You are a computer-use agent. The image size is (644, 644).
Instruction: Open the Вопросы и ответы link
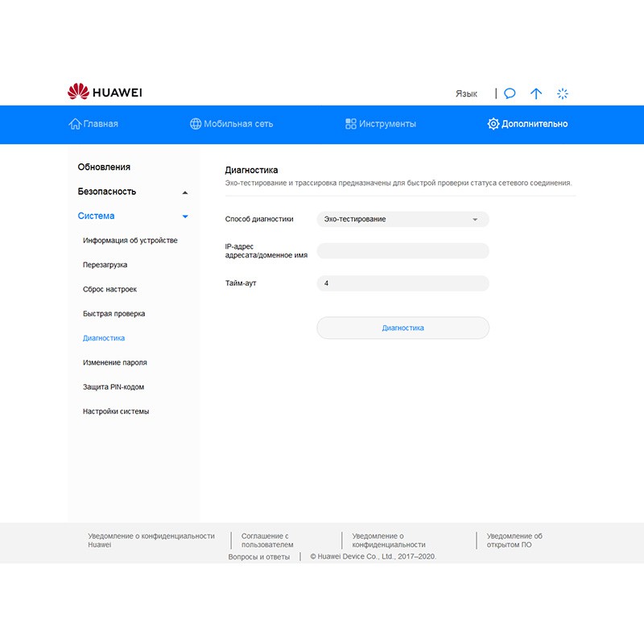coord(258,556)
